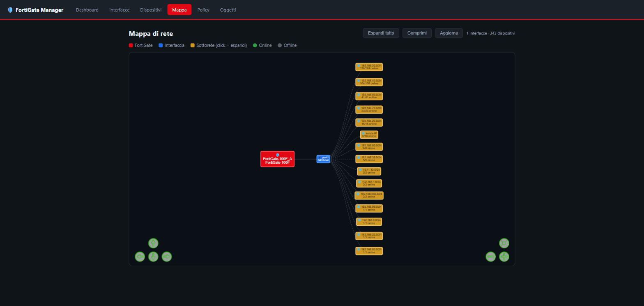Expand the senza IP group node
Viewport: 644px width, 306px height.
(x=369, y=135)
